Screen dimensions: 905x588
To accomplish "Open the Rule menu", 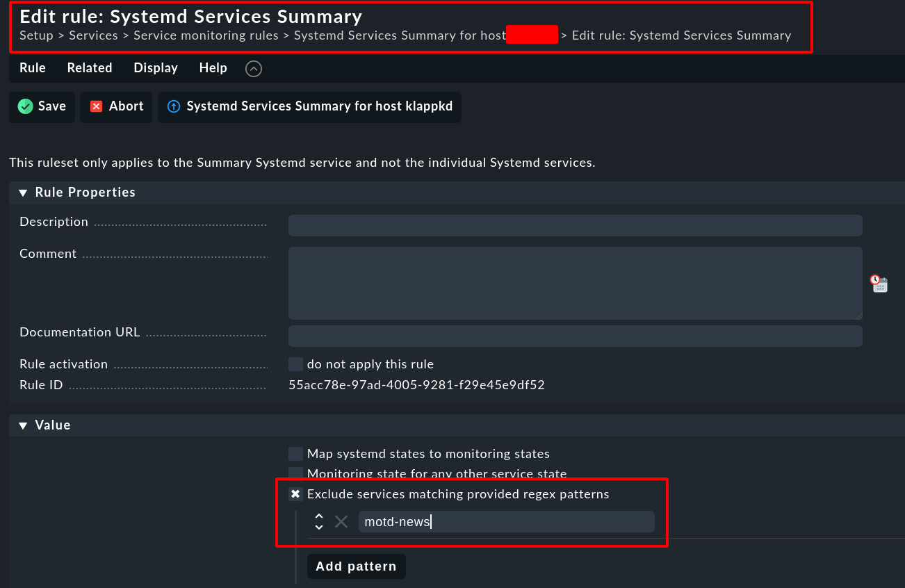I will click(33, 68).
